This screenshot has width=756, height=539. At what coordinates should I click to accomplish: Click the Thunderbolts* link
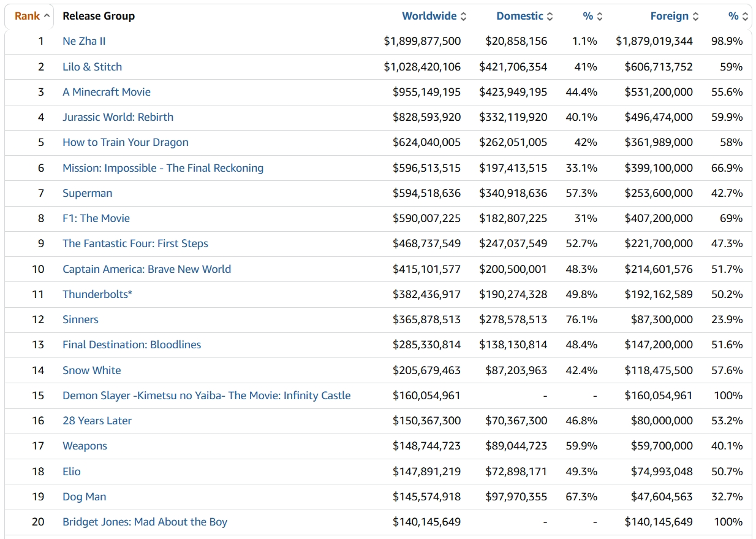(x=97, y=294)
